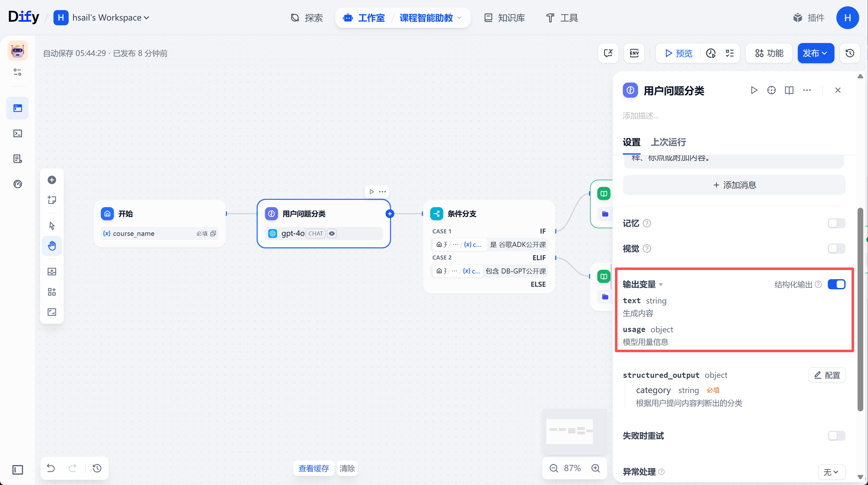The width and height of the screenshot is (868, 485).
Task: Enable the 失败时重试 switch
Action: pyautogui.click(x=836, y=435)
